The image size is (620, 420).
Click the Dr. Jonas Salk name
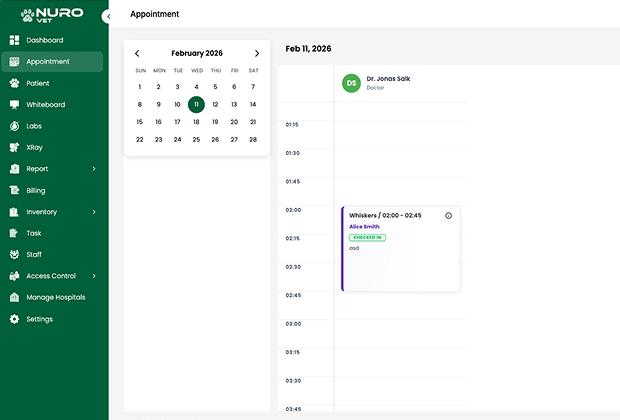(x=388, y=79)
